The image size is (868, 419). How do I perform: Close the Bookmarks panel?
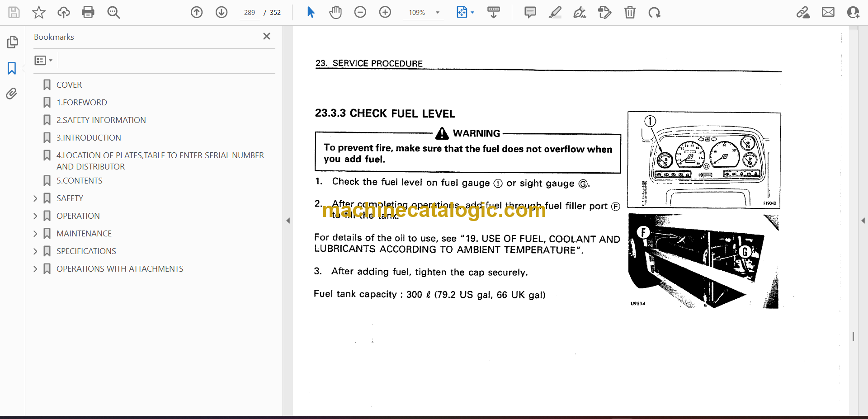(267, 36)
